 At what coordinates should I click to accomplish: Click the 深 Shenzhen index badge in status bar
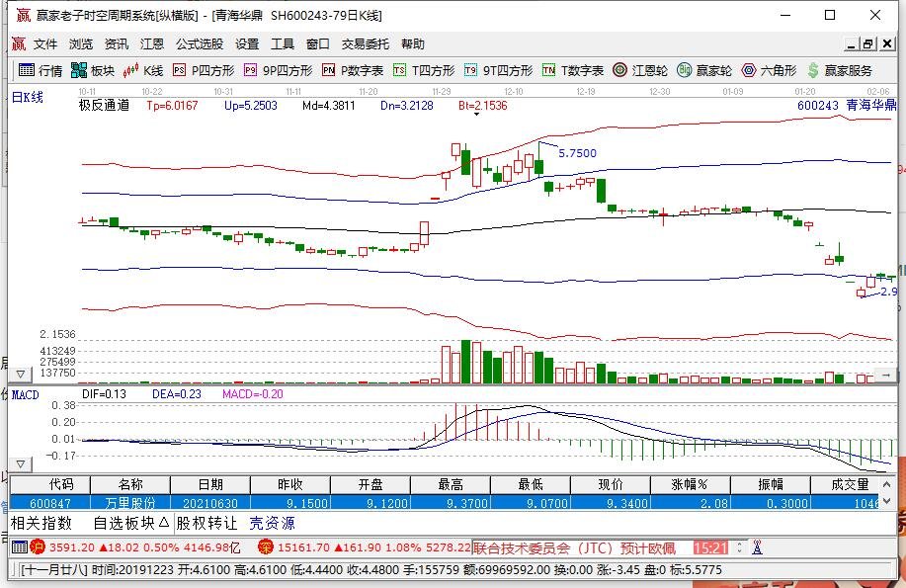click(x=265, y=546)
